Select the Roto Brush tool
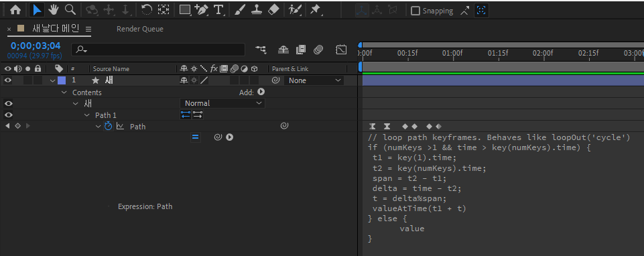 coord(294,10)
